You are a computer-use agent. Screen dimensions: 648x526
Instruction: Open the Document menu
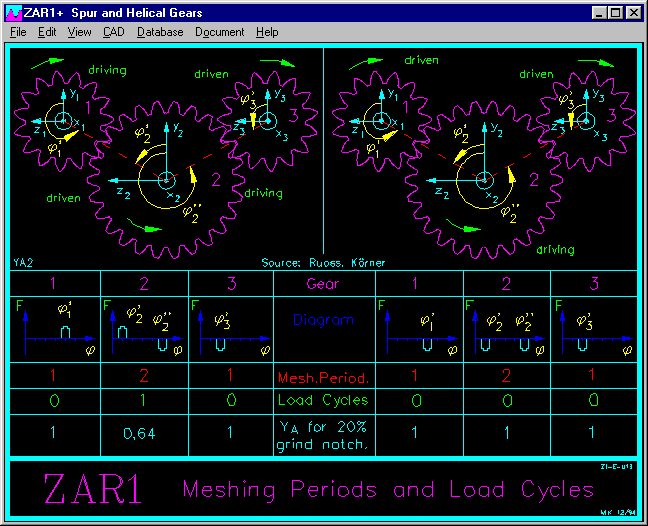pos(219,32)
